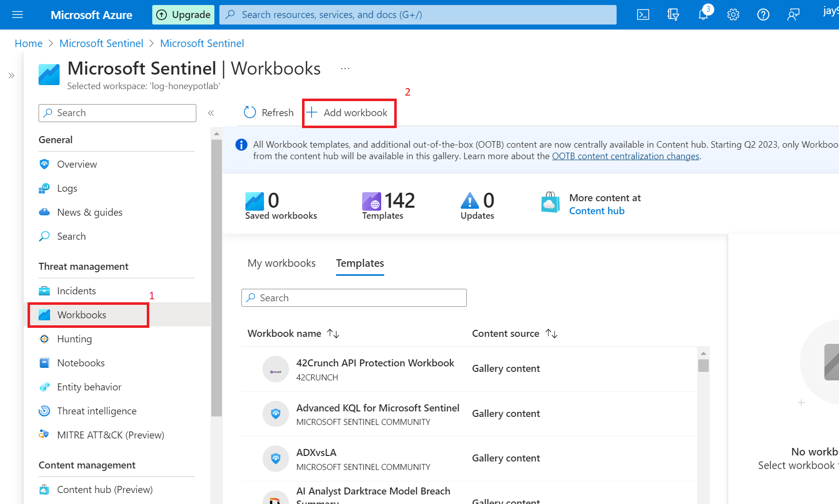The width and height of the screenshot is (839, 504).
Task: Open Search under General
Action: pyautogui.click(x=71, y=236)
